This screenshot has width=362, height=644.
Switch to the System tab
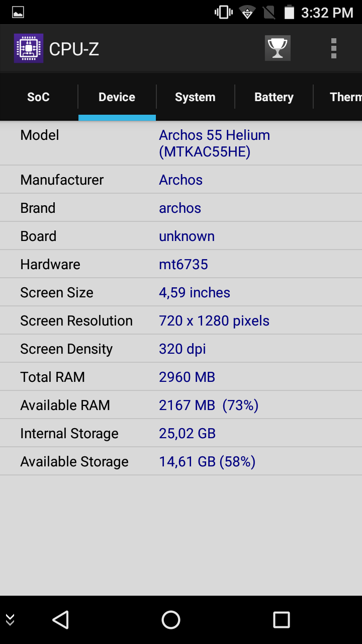[195, 97]
